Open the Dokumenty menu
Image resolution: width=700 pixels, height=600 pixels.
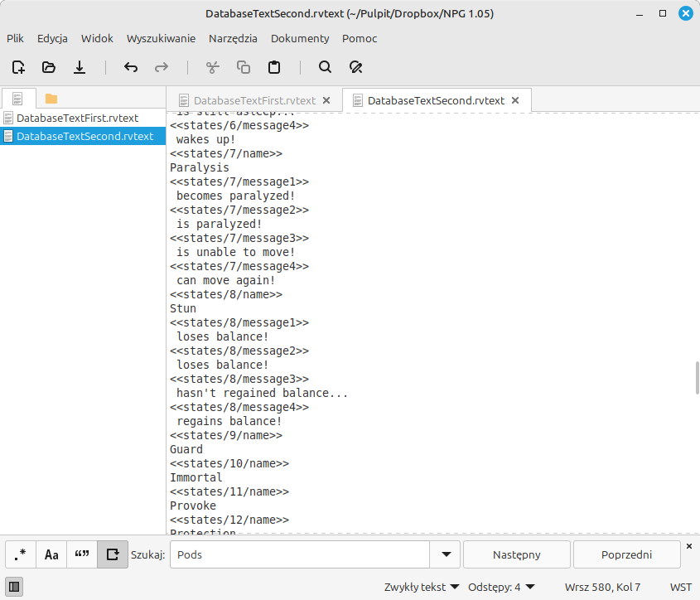coord(300,38)
